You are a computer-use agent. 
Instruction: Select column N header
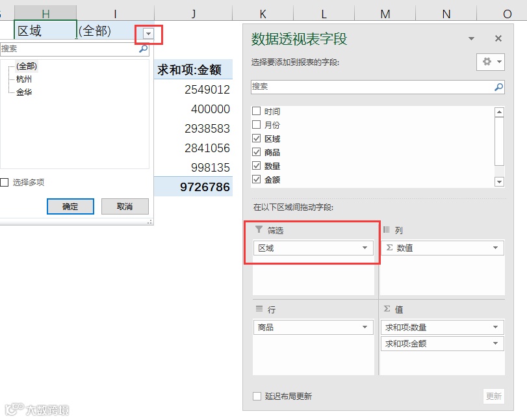tap(446, 14)
